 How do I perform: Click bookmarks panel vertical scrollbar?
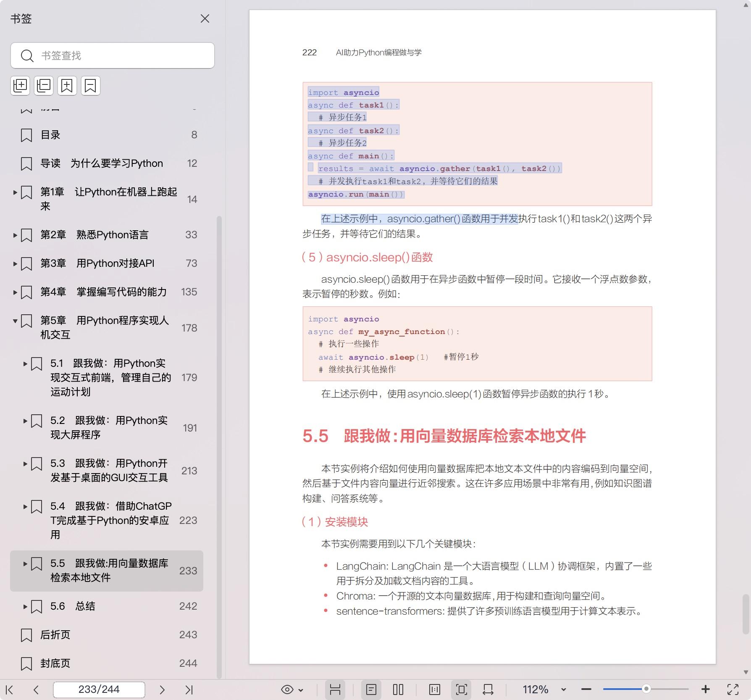(219, 447)
